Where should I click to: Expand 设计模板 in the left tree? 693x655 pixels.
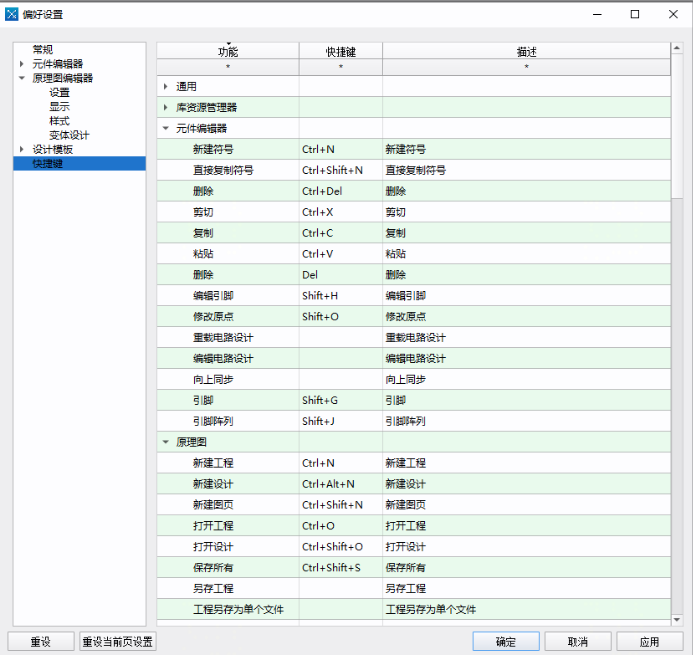[21, 149]
